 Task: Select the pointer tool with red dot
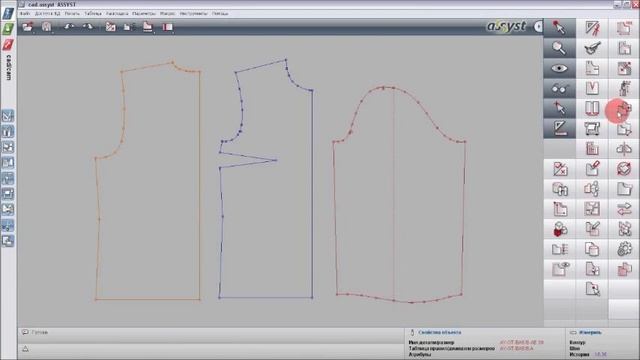pyautogui.click(x=559, y=27)
